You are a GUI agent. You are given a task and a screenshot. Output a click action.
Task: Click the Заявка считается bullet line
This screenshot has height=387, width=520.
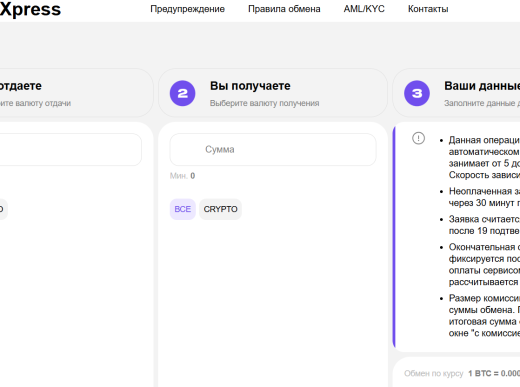coord(484,225)
